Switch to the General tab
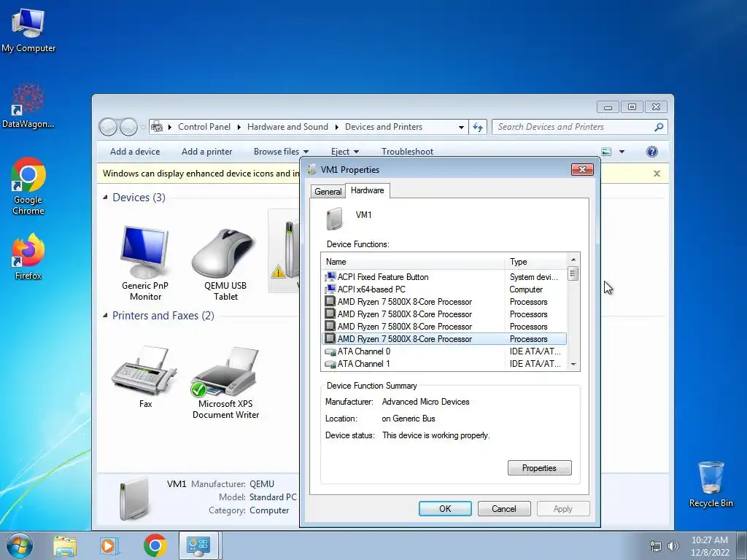This screenshot has width=747, height=560. [328, 192]
